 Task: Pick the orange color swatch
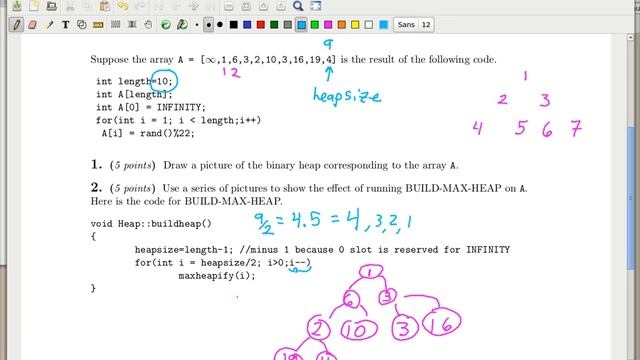coord(342,25)
